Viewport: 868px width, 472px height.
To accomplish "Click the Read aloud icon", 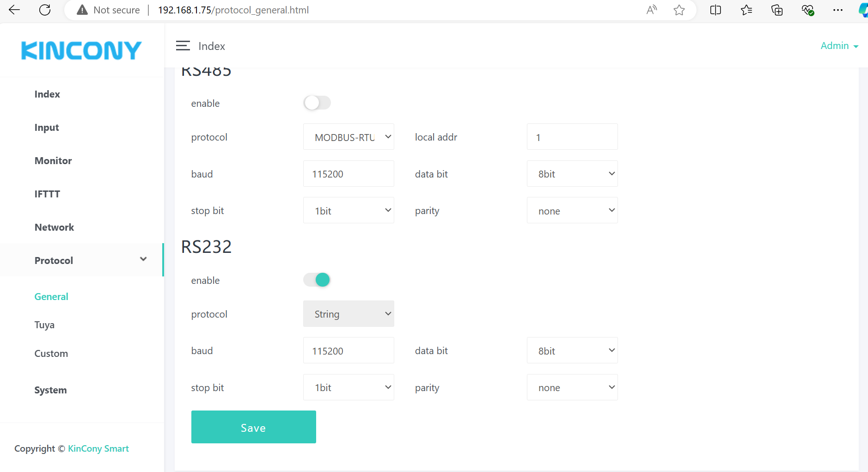I will (x=651, y=10).
